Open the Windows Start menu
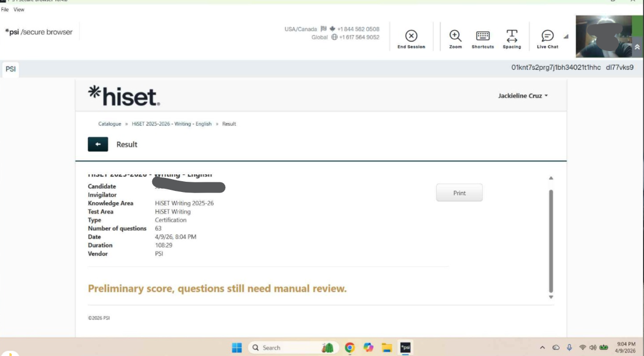The height and width of the screenshot is (356, 644). pos(237,347)
